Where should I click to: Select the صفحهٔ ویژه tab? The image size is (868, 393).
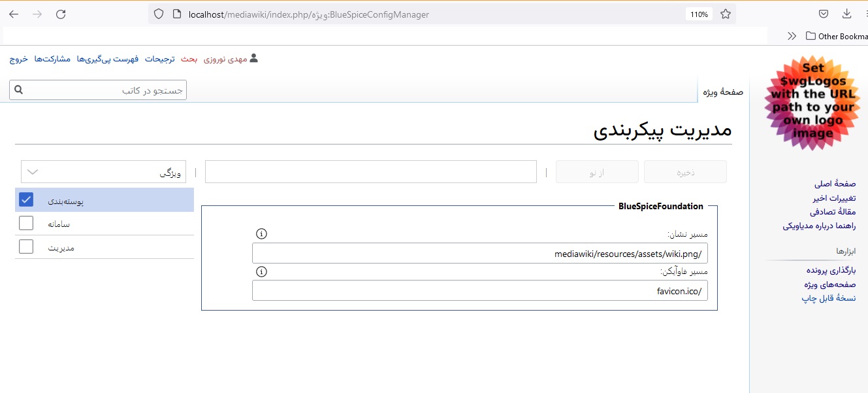[x=723, y=92]
